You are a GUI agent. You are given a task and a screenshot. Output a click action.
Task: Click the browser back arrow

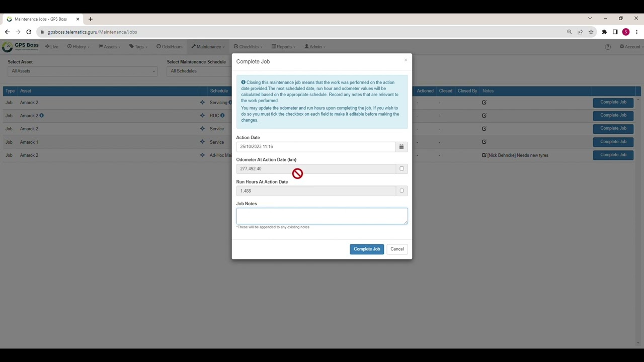pyautogui.click(x=7, y=32)
